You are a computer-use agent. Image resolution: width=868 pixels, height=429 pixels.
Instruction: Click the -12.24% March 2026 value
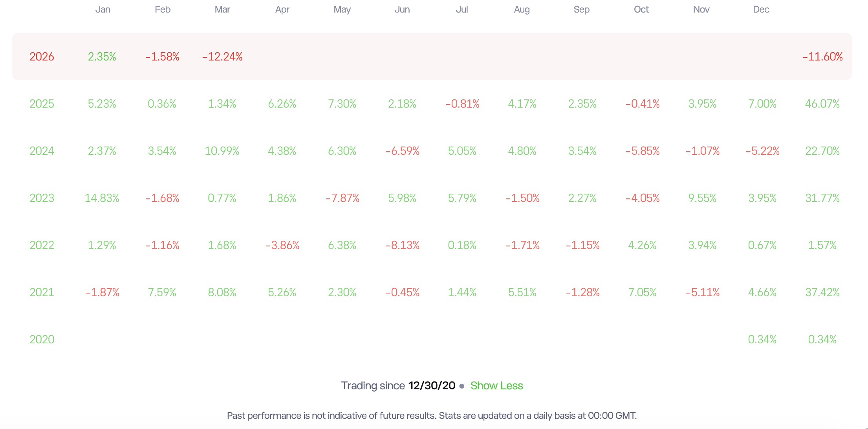222,57
